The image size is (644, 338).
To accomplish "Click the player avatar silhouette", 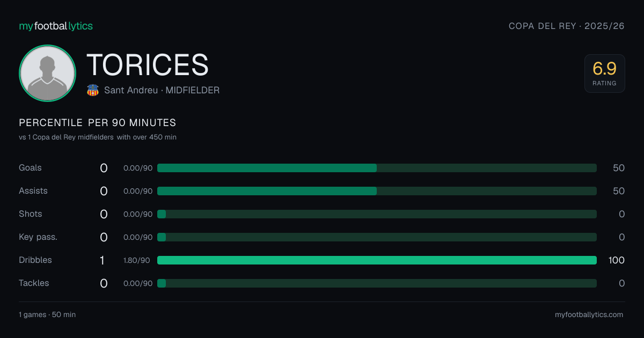I will click(x=48, y=73).
